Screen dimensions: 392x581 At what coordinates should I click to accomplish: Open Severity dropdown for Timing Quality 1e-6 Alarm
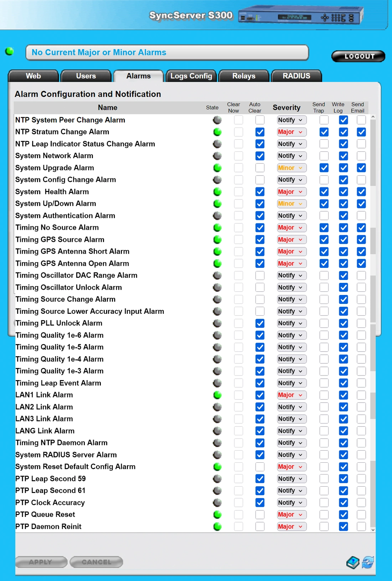click(292, 335)
